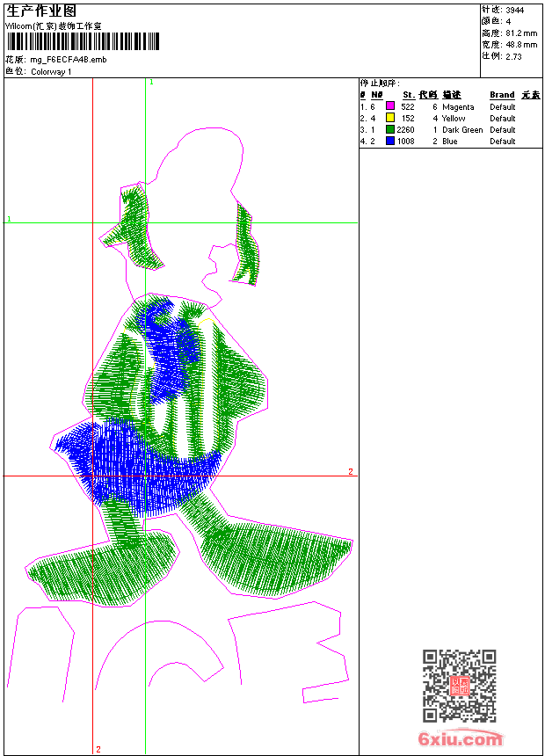Select the Dark Green 2260 stitch row

[450, 130]
